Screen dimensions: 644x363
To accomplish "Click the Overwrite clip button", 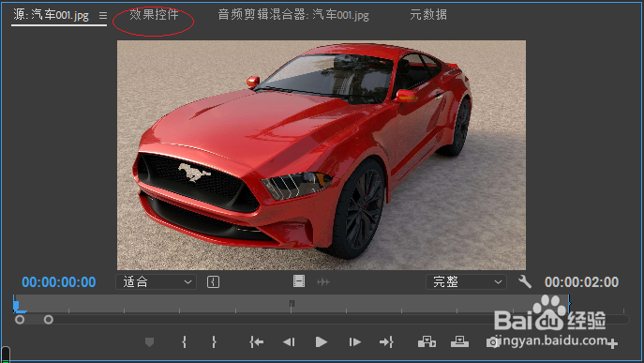I will [459, 341].
